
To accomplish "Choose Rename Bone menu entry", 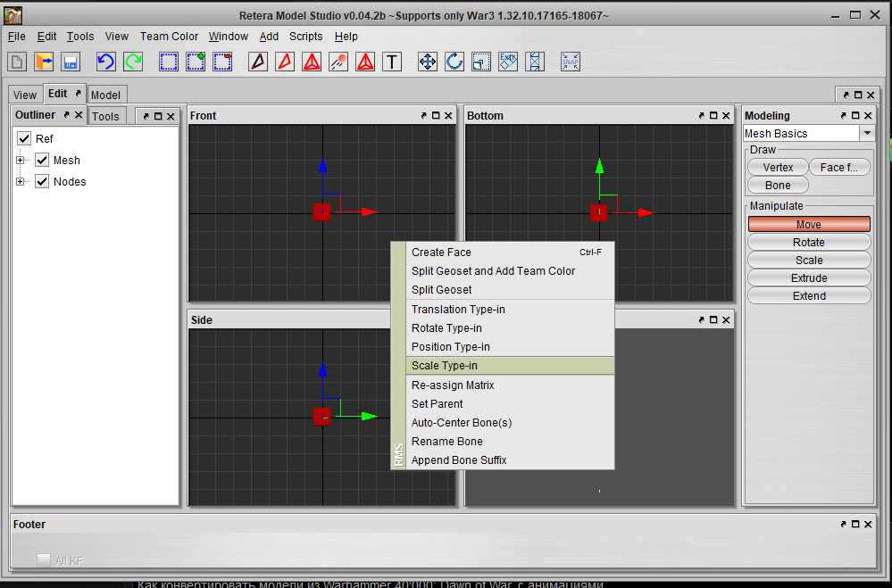I will coord(510,442).
